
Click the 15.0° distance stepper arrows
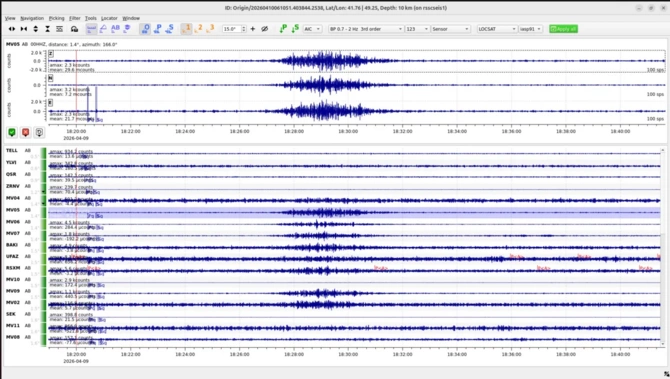coord(244,29)
